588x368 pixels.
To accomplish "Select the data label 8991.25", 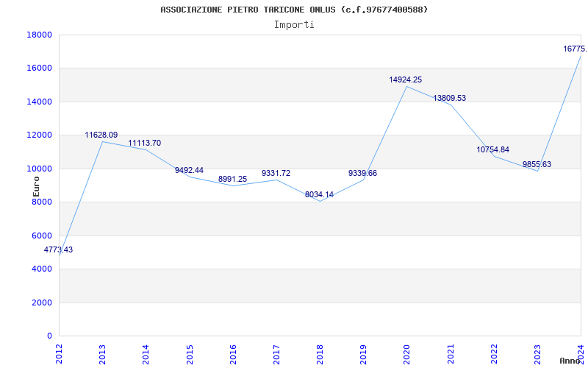I will 232,179.
